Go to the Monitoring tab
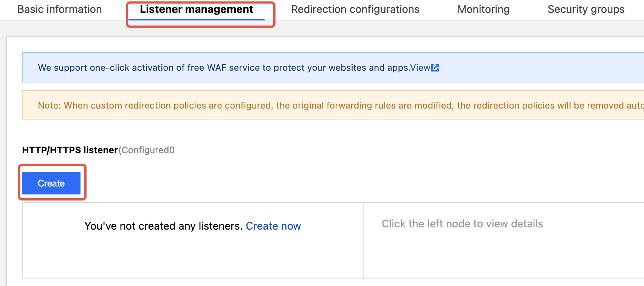 coord(483,9)
